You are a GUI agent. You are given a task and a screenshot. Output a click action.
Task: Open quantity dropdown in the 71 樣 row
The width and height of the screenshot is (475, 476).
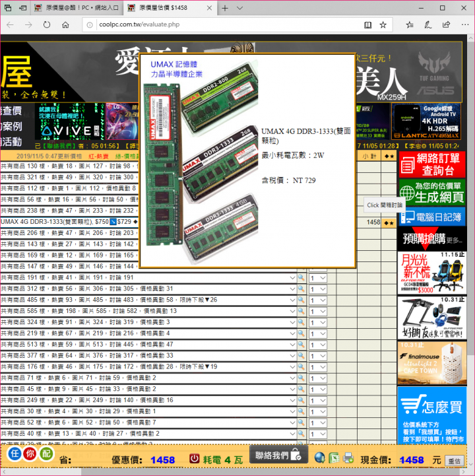(x=318, y=378)
